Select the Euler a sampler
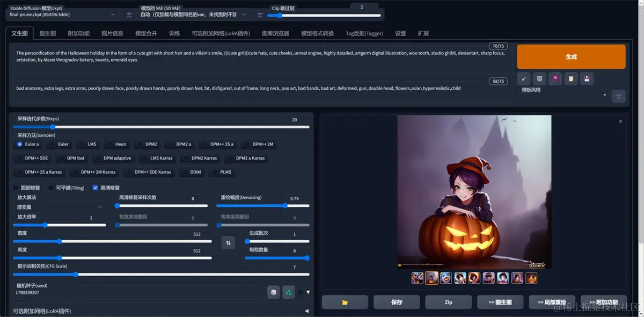 [x=28, y=144]
